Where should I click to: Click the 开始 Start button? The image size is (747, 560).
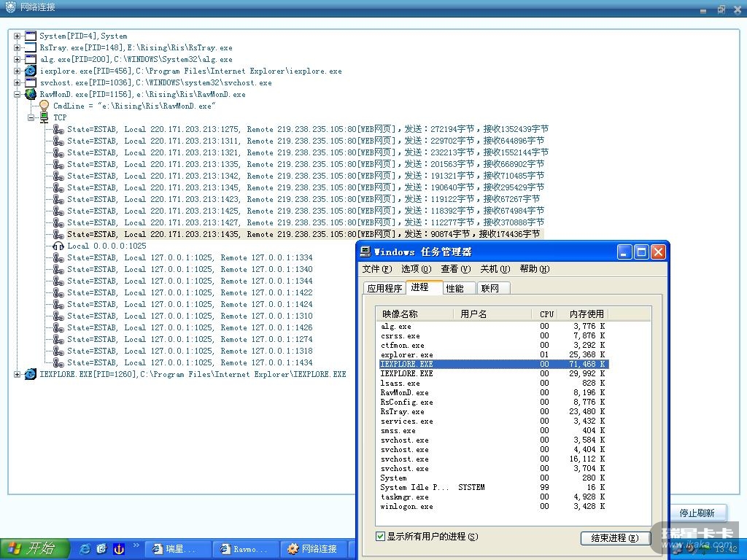[34, 548]
